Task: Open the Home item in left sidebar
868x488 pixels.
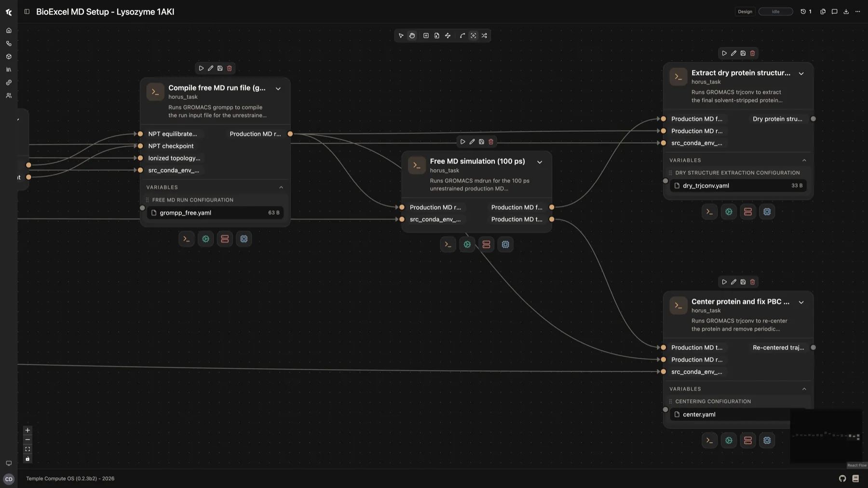Action: [9, 30]
